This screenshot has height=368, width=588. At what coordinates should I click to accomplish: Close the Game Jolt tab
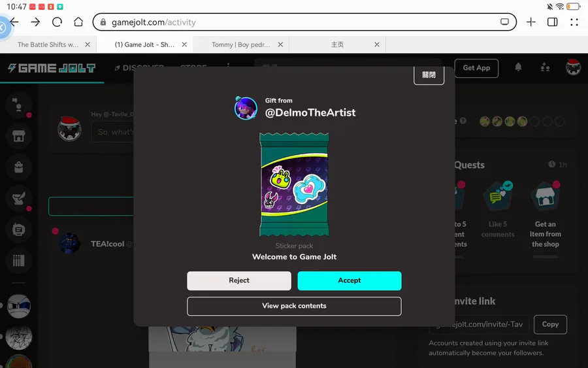(184, 44)
